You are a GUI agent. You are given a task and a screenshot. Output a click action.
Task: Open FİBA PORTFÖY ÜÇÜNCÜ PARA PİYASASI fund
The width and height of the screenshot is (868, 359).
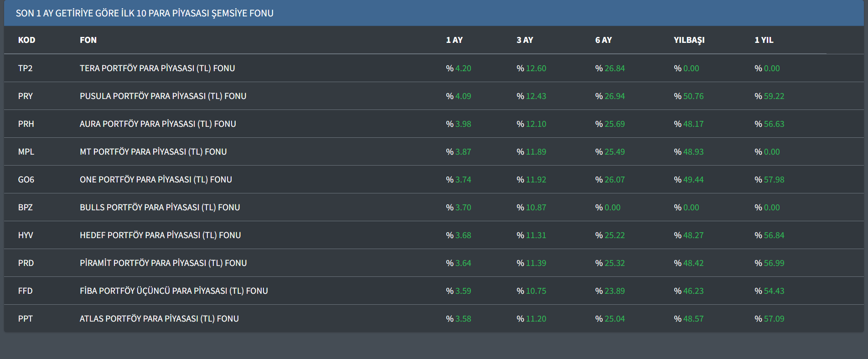pyautogui.click(x=174, y=291)
